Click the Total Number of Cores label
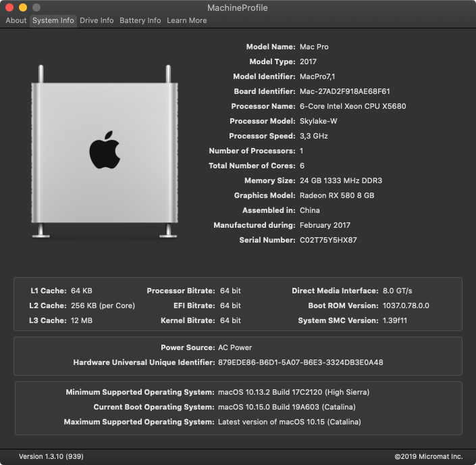Image resolution: width=476 pixels, height=465 pixels. tap(252, 166)
